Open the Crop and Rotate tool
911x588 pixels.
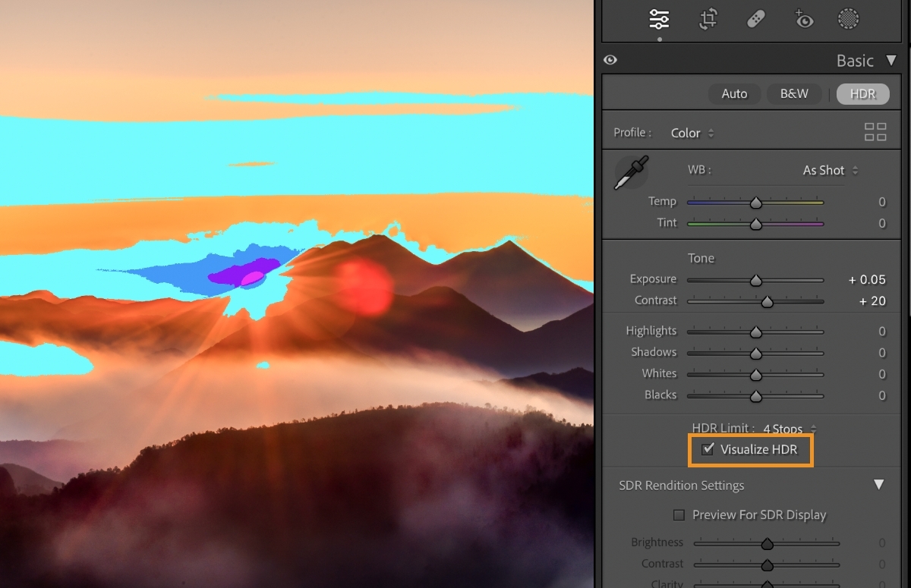[708, 20]
